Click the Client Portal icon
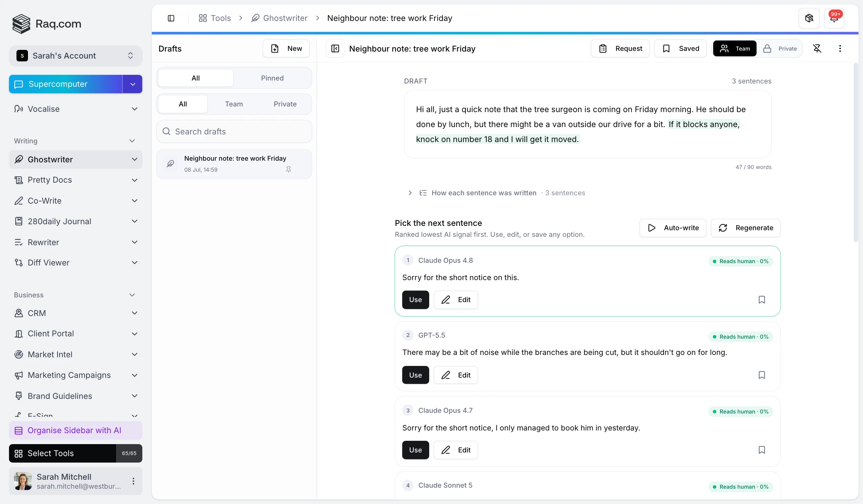863x504 pixels. (x=19, y=334)
